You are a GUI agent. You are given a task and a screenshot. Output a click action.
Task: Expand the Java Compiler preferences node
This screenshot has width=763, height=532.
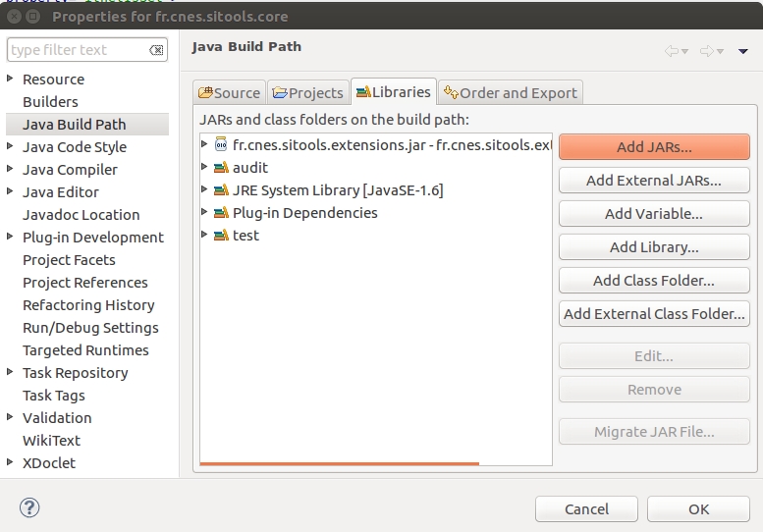(11, 169)
